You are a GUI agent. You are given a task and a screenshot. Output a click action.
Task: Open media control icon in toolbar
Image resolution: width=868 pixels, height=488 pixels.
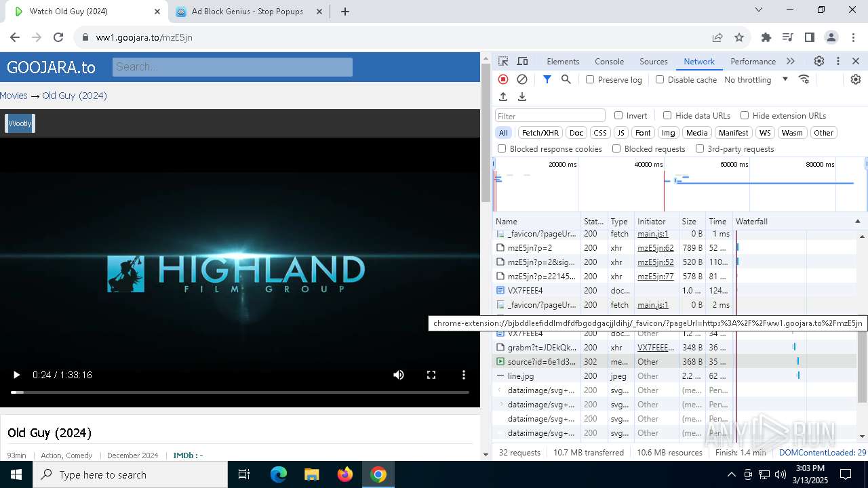pyautogui.click(x=788, y=37)
